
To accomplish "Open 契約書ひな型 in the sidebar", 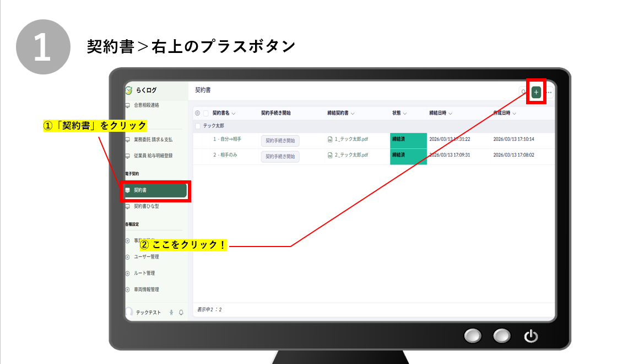I will (146, 206).
